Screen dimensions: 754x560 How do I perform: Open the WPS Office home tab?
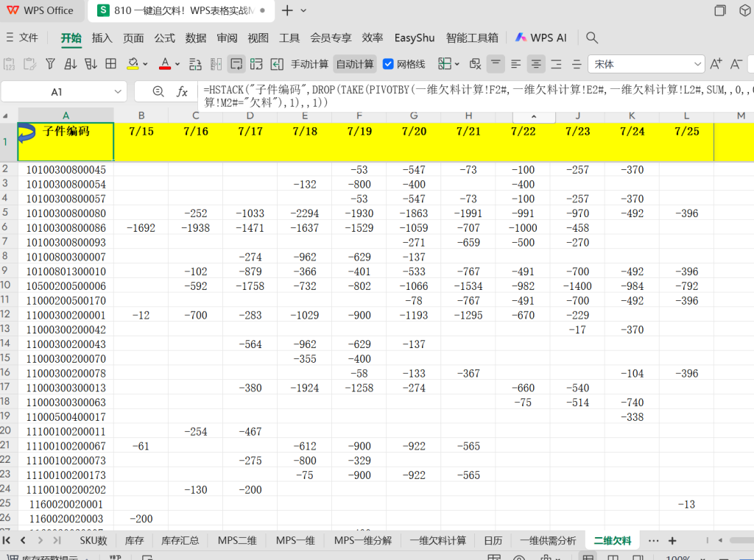coord(40,10)
